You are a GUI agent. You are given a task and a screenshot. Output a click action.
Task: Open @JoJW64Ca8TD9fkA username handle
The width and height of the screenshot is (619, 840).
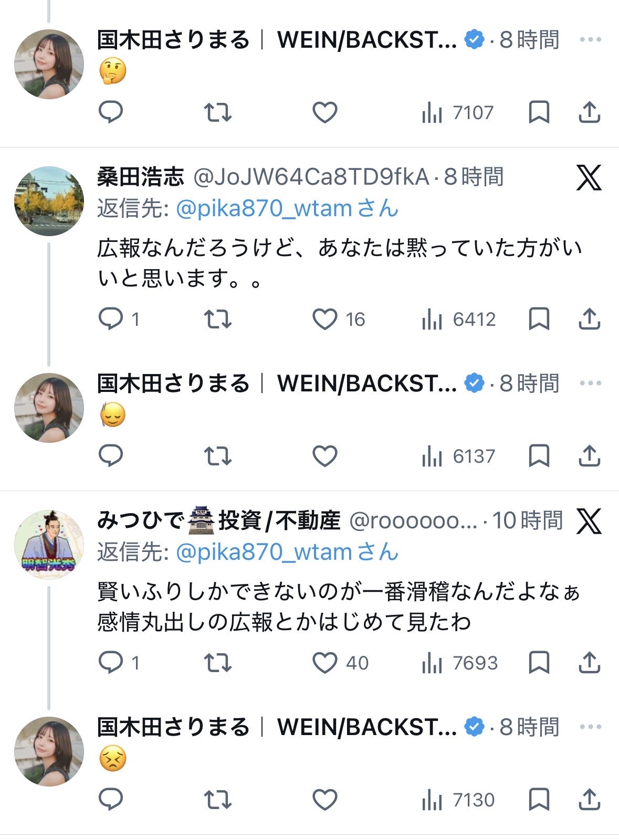pyautogui.click(x=311, y=177)
